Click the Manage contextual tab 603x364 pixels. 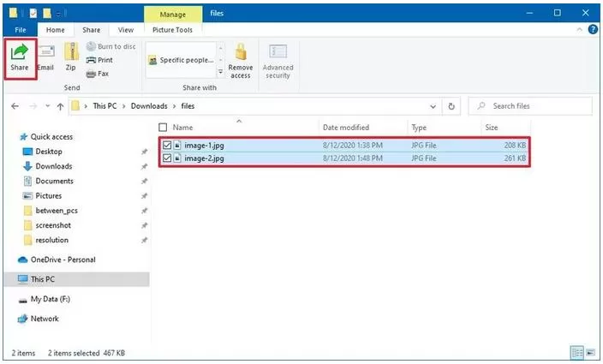(x=173, y=15)
